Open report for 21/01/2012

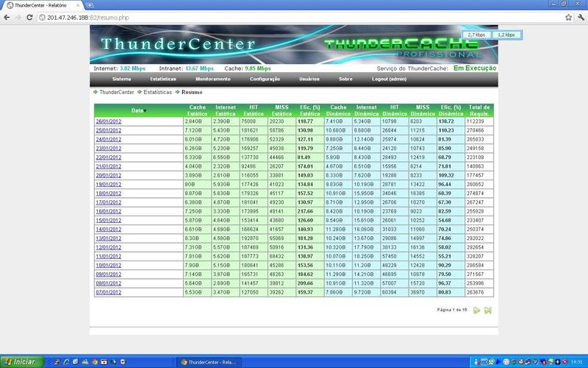point(108,166)
